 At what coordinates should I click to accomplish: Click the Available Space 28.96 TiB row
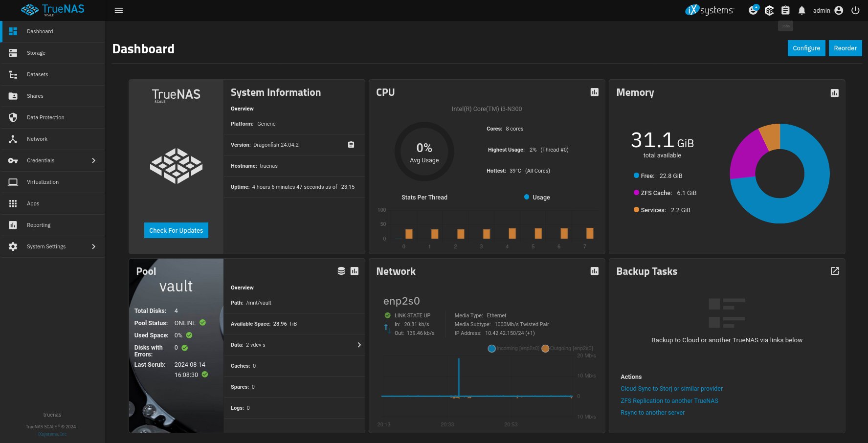294,324
